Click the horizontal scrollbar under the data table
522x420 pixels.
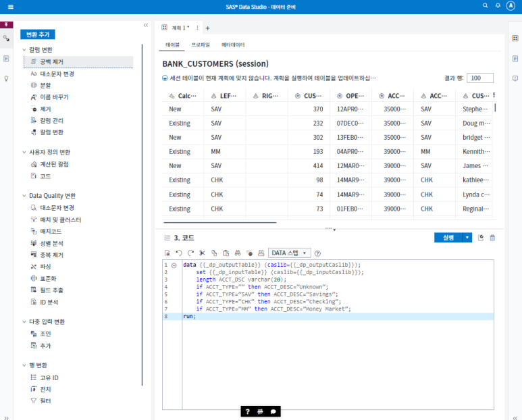[219, 222]
